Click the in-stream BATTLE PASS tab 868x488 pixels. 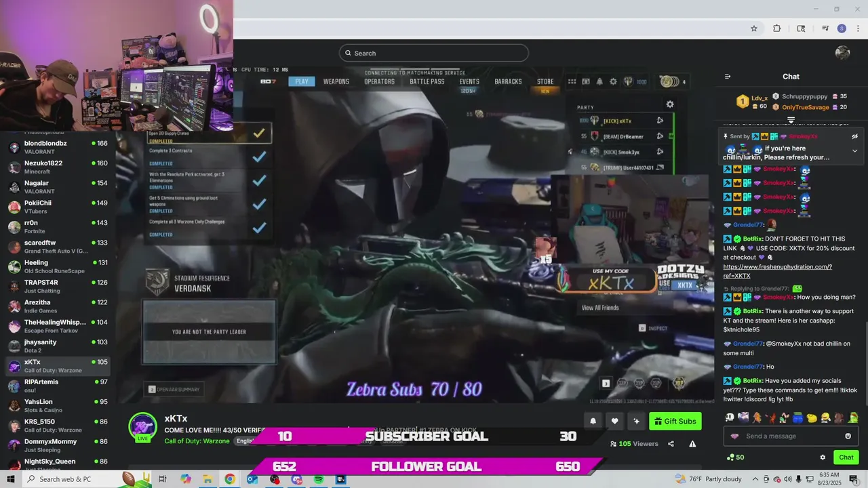(427, 81)
